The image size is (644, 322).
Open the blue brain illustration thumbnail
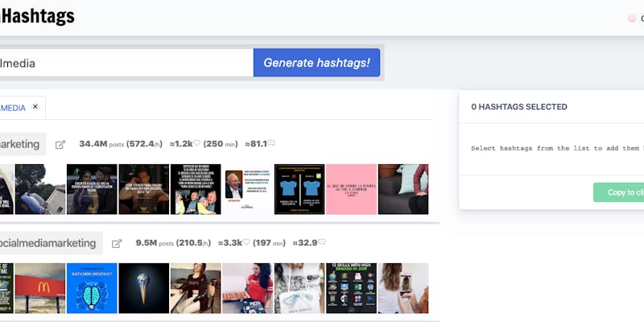click(92, 288)
